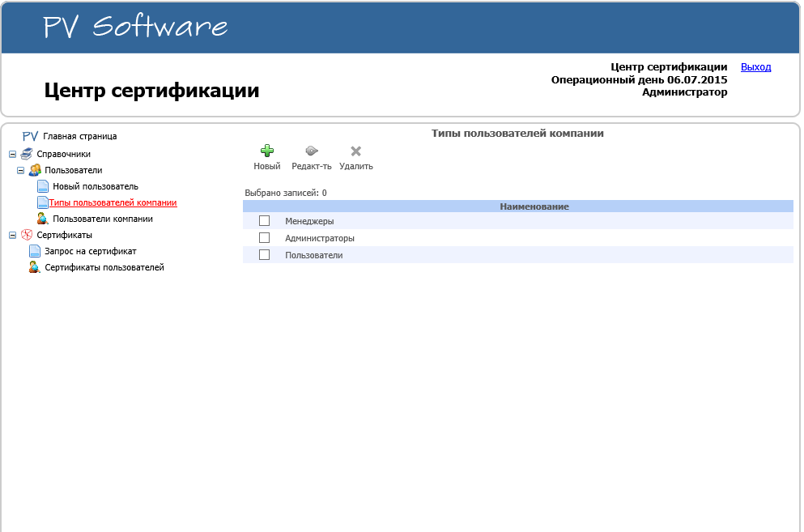Click the Администратор user label
804x532 pixels.
tap(684, 92)
